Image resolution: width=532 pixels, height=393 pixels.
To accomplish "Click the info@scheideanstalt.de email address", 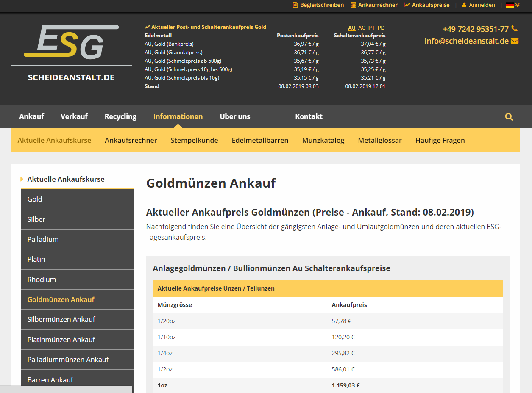I will pos(466,41).
